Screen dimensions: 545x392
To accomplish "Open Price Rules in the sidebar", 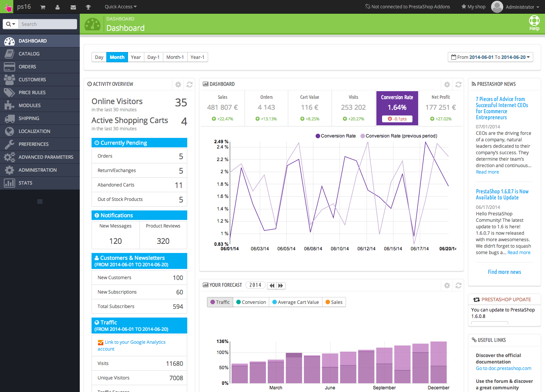I will click(x=40, y=93).
